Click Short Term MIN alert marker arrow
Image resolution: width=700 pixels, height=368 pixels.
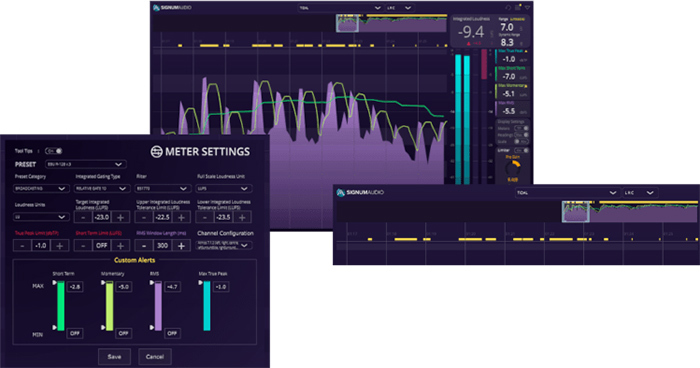[x=54, y=327]
